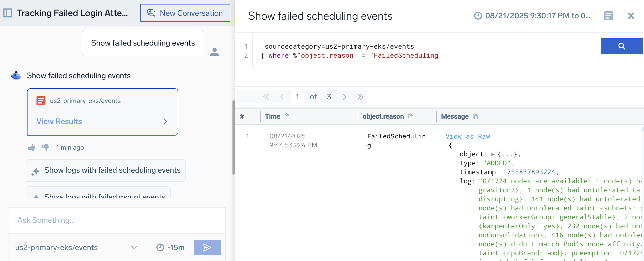
Task: Go to last results page
Action: [360, 97]
